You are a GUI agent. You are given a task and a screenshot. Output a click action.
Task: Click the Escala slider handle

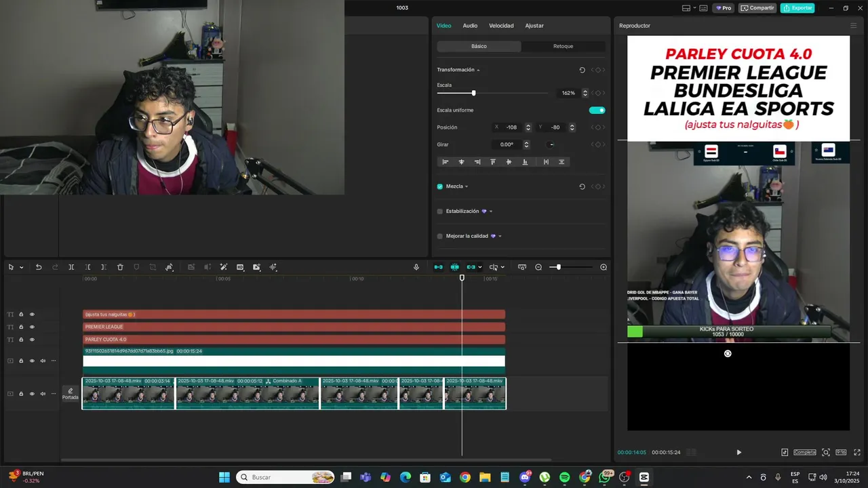(x=473, y=93)
